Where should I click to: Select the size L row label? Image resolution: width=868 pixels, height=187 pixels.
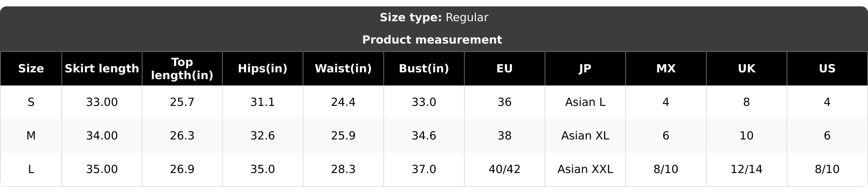[x=31, y=169]
